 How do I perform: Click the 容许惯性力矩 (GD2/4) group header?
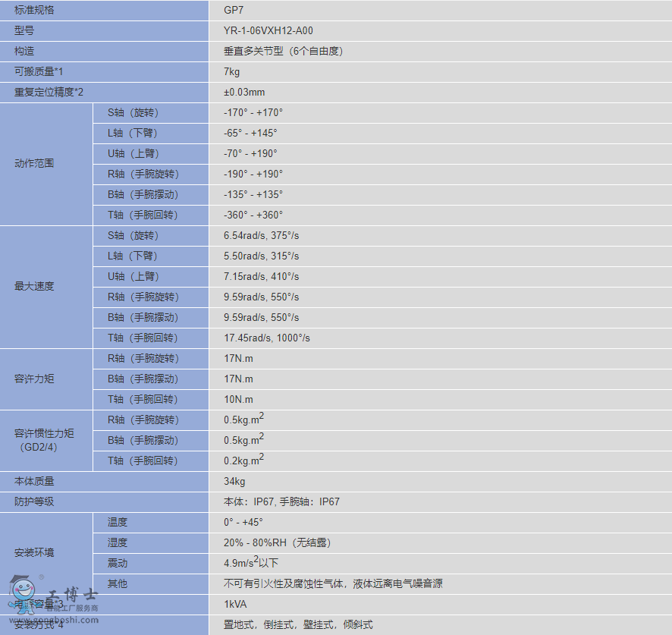pos(44,440)
